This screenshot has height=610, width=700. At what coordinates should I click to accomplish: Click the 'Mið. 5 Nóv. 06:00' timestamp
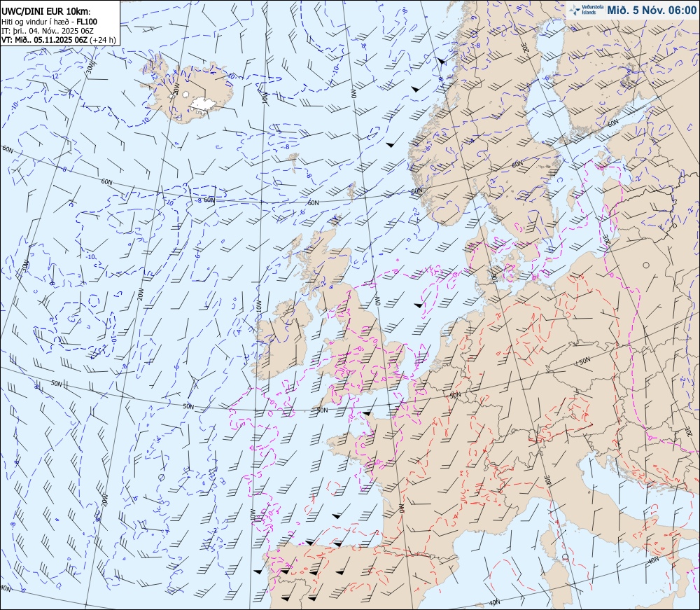651,11
